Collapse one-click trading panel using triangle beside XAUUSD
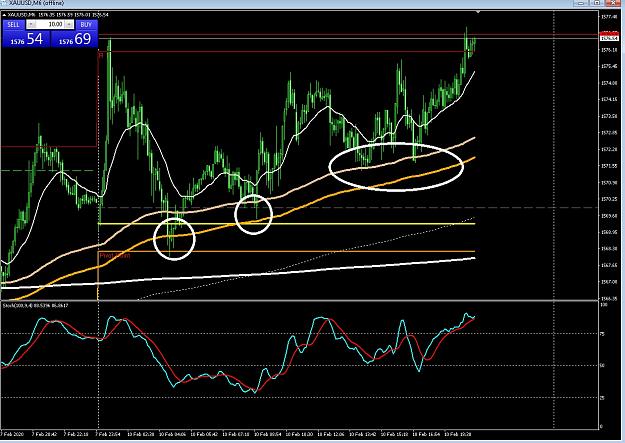The width and height of the screenshot is (625, 443). [x=4, y=15]
